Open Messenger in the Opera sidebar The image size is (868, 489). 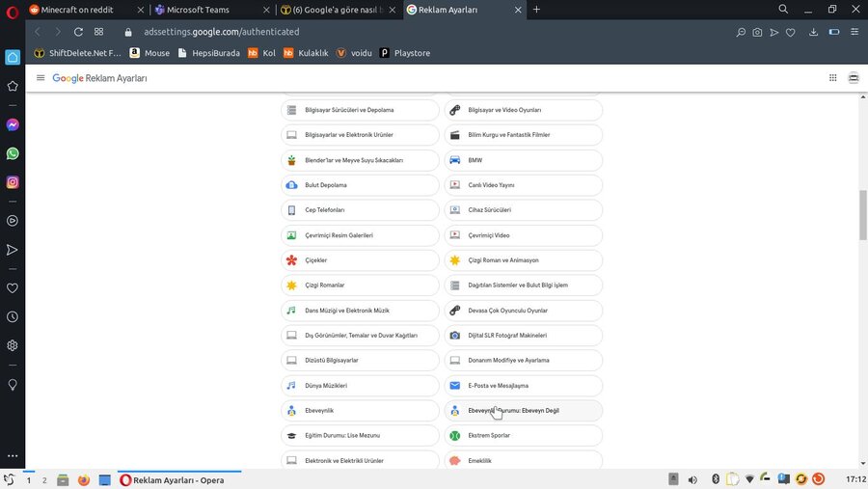(13, 125)
